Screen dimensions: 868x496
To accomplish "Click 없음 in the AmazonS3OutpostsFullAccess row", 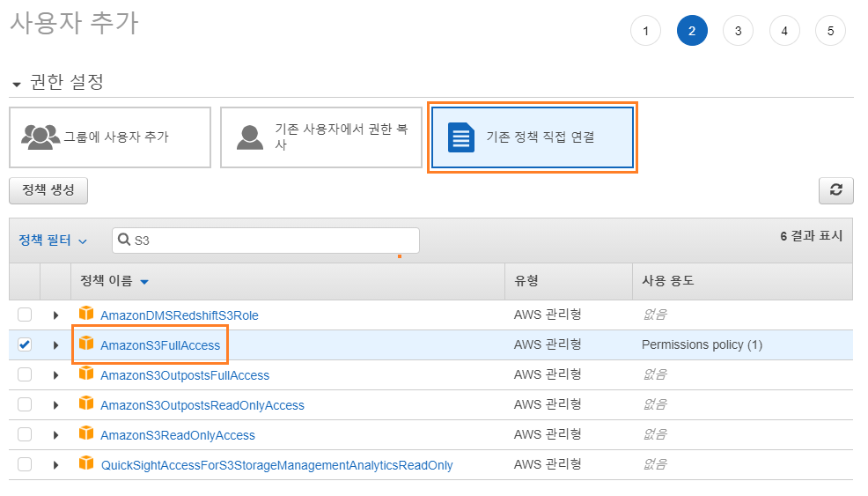I will 655,374.
